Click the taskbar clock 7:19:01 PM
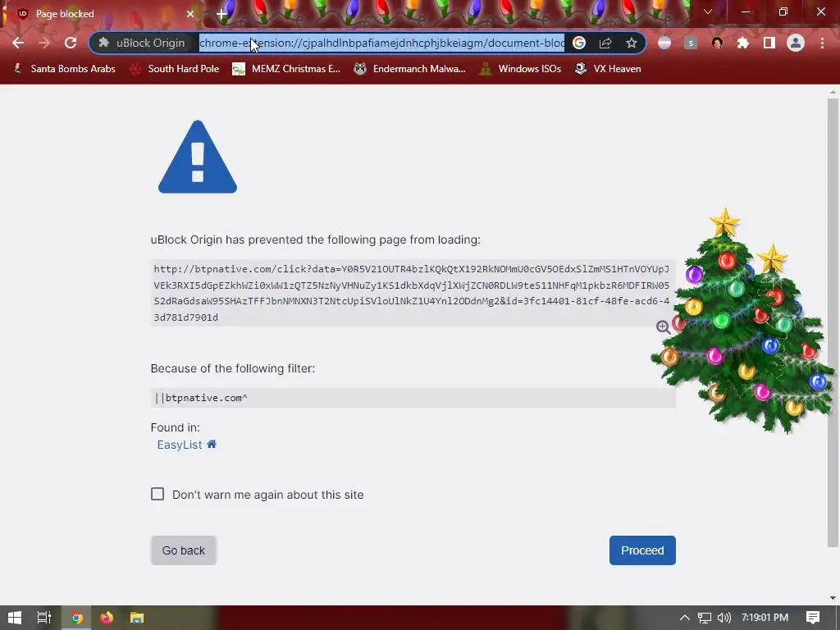Image resolution: width=840 pixels, height=630 pixels. coord(765,618)
